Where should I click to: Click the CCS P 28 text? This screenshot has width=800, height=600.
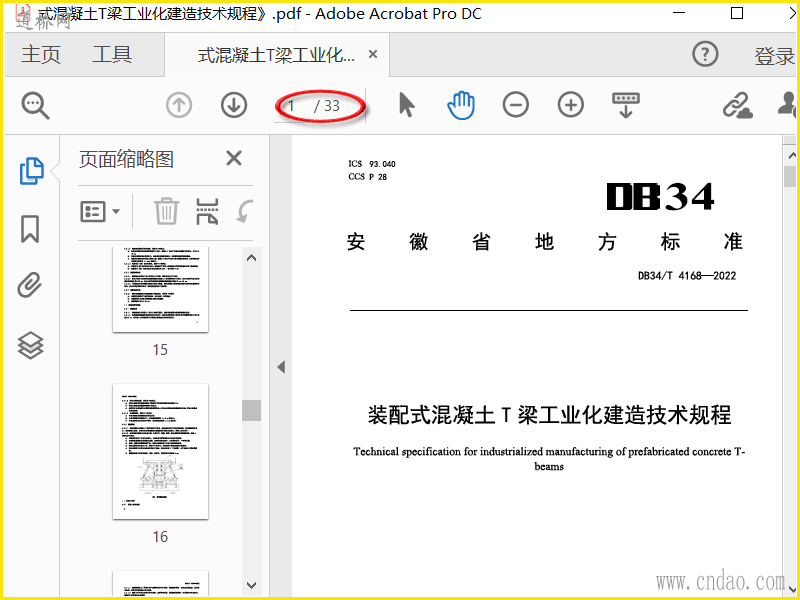click(367, 177)
